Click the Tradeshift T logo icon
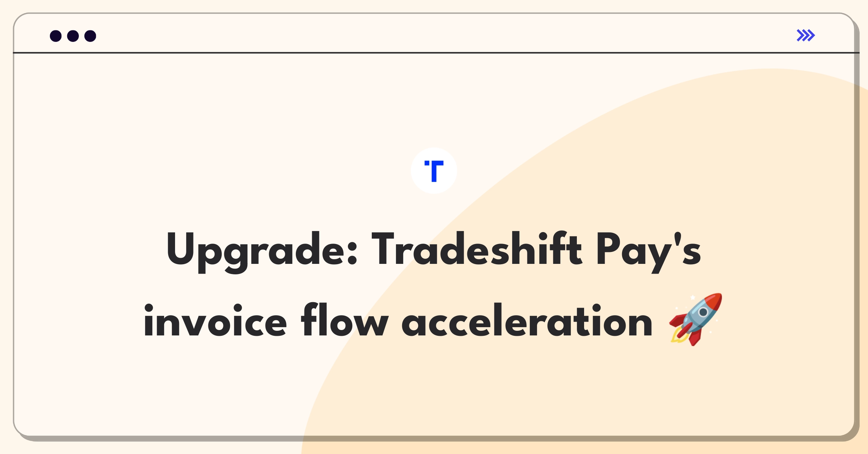 point(435,172)
